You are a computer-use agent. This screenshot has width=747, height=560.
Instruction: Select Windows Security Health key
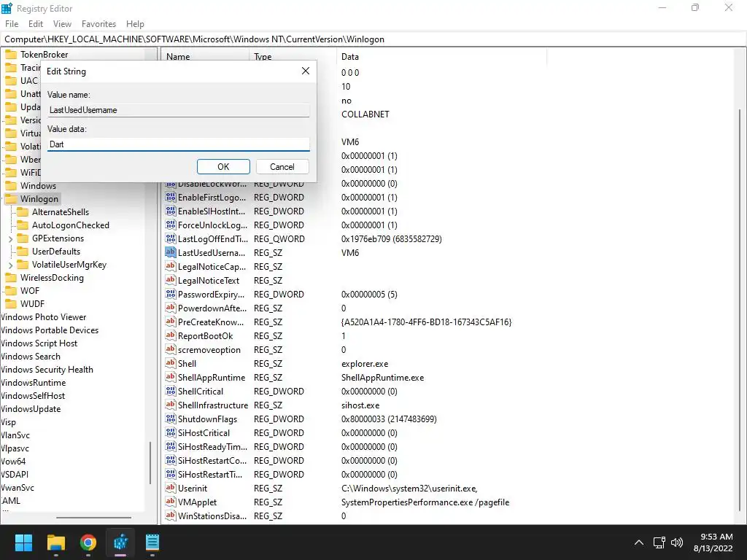pyautogui.click(x=47, y=370)
